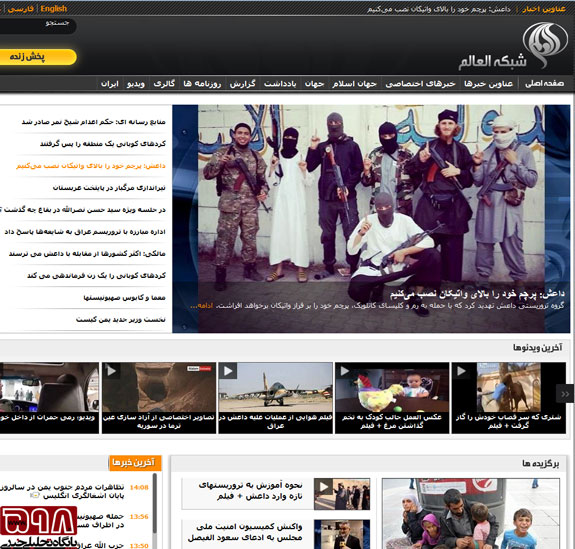Open the عناوین خبرها menu item

(x=488, y=84)
